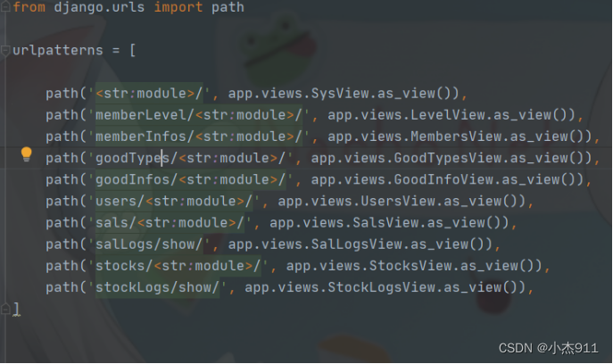Viewport: 613px width, 364px height.
Task: Click the 'users/' route string
Action: 120,201
